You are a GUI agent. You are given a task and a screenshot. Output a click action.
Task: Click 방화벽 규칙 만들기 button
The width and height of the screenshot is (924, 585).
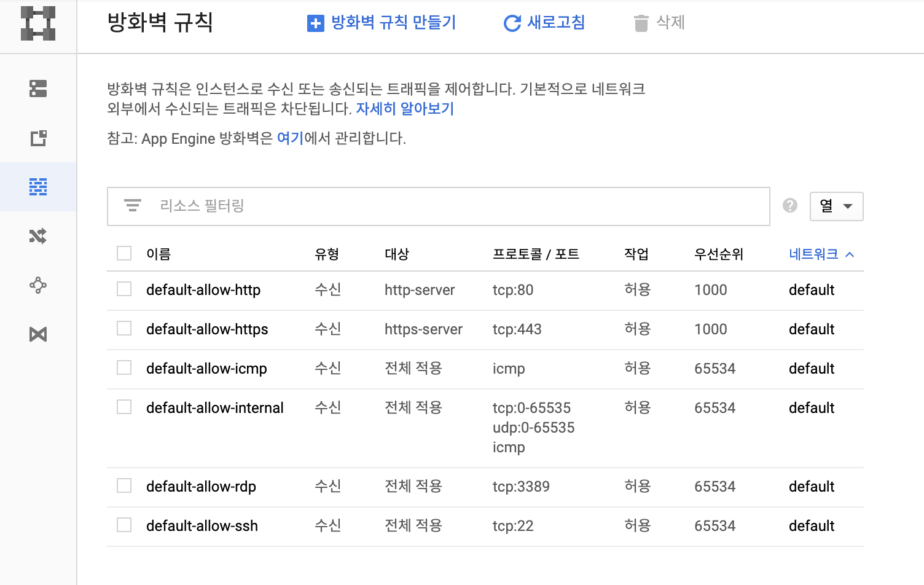click(382, 23)
